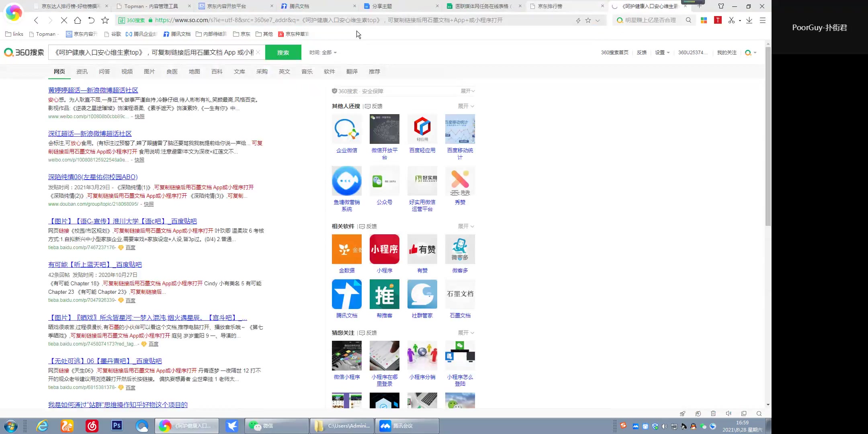Open Photoshop from the taskbar

click(117, 426)
